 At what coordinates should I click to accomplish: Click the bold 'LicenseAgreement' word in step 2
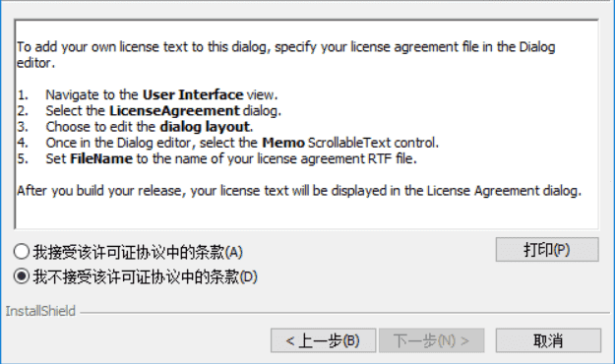(x=174, y=111)
